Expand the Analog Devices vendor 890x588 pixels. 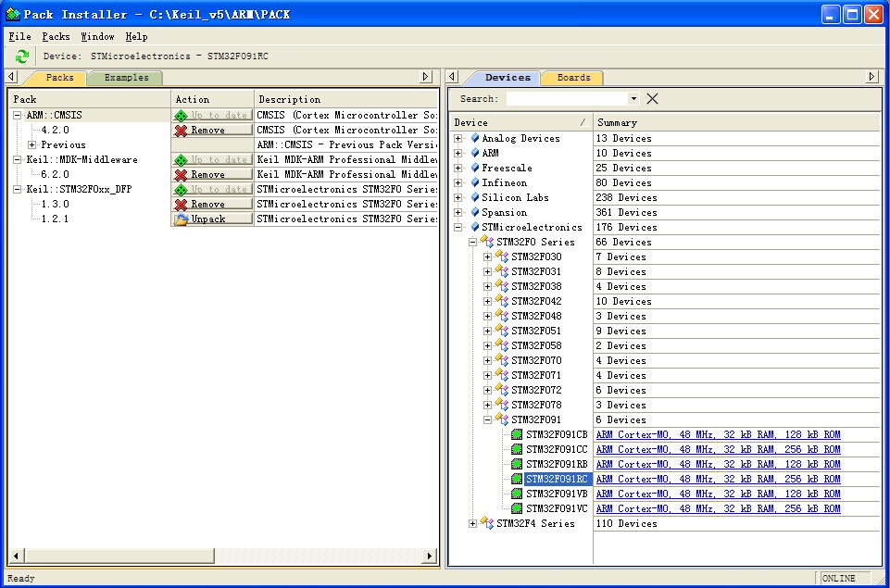[458, 138]
